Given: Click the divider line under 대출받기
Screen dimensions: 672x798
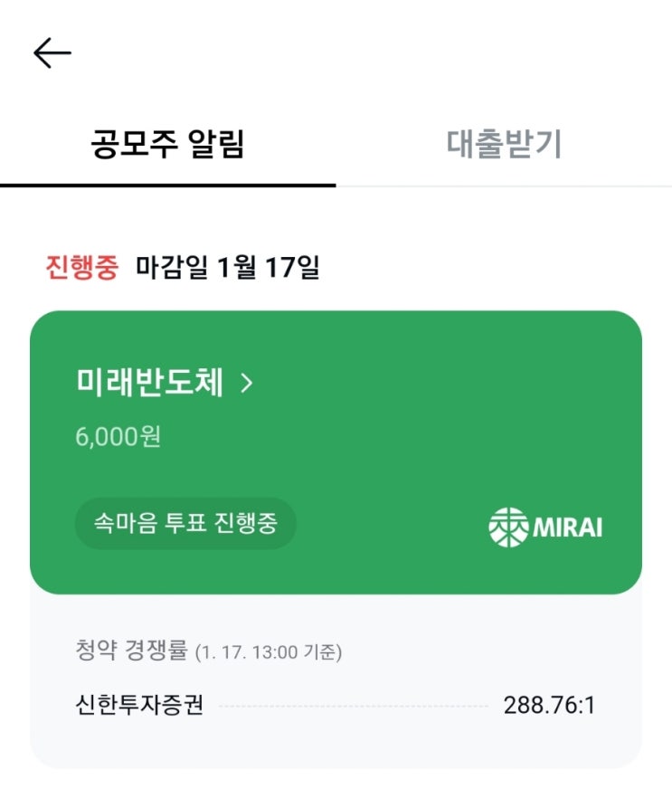Looking at the screenshot, I should point(504,186).
